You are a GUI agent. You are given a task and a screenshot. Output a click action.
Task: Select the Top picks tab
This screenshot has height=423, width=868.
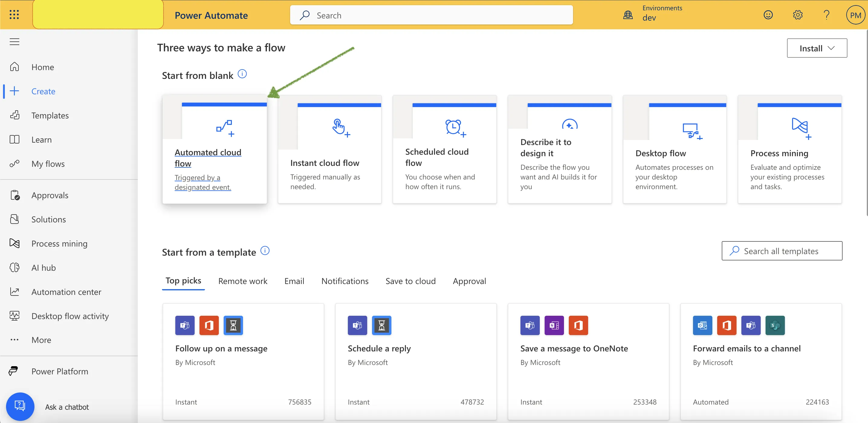[x=183, y=281]
